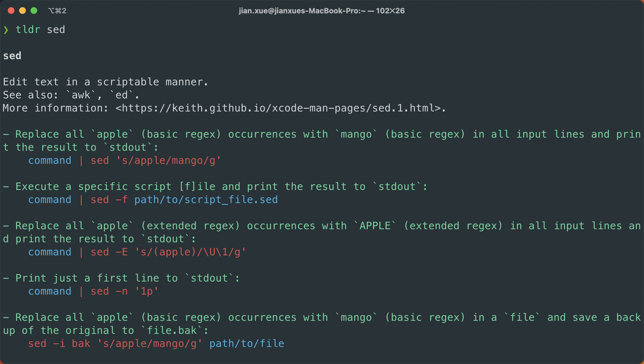Image resolution: width=644 pixels, height=364 pixels.
Task: Click the path/to/file placeholder in last command
Action: pos(247,344)
